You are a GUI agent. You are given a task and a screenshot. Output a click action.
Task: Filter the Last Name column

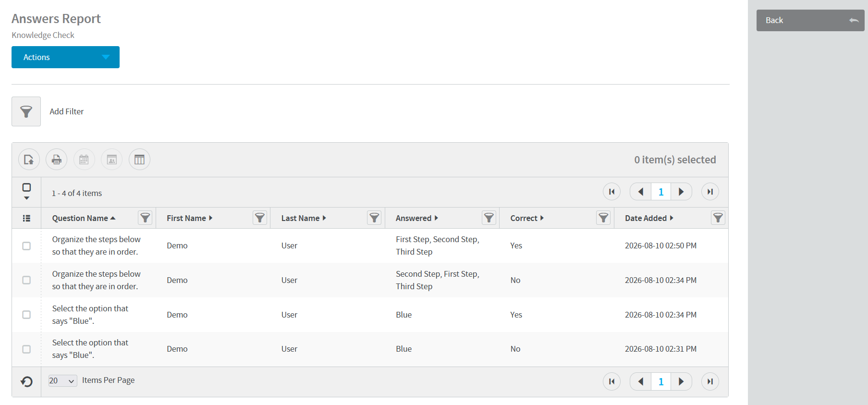tap(374, 218)
